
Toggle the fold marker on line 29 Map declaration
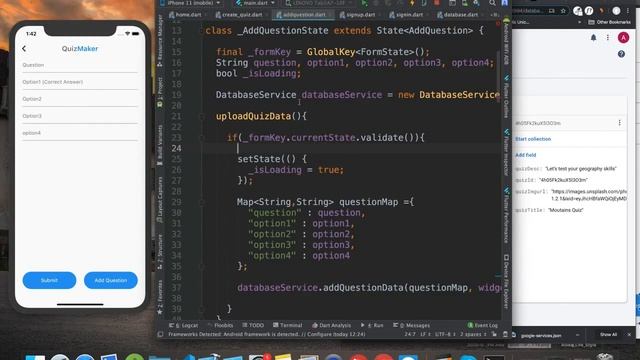click(x=202, y=202)
